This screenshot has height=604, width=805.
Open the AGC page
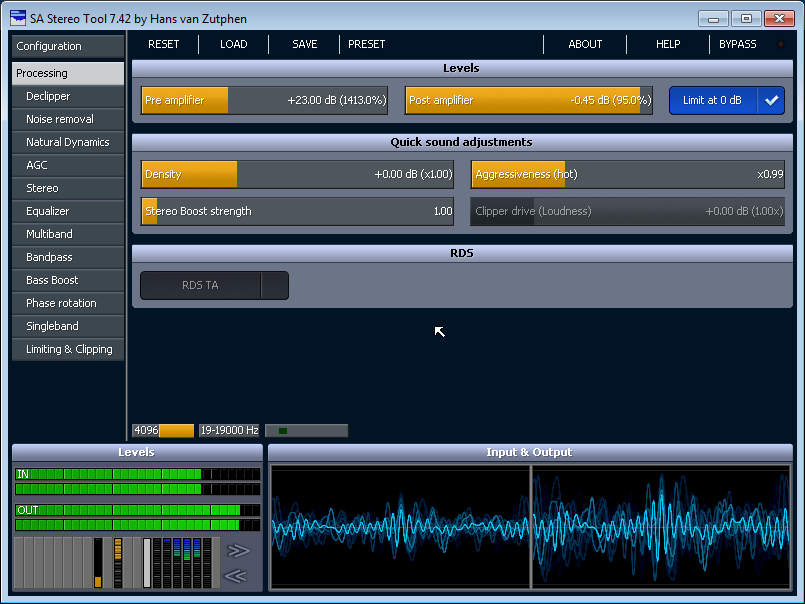pyautogui.click(x=68, y=165)
